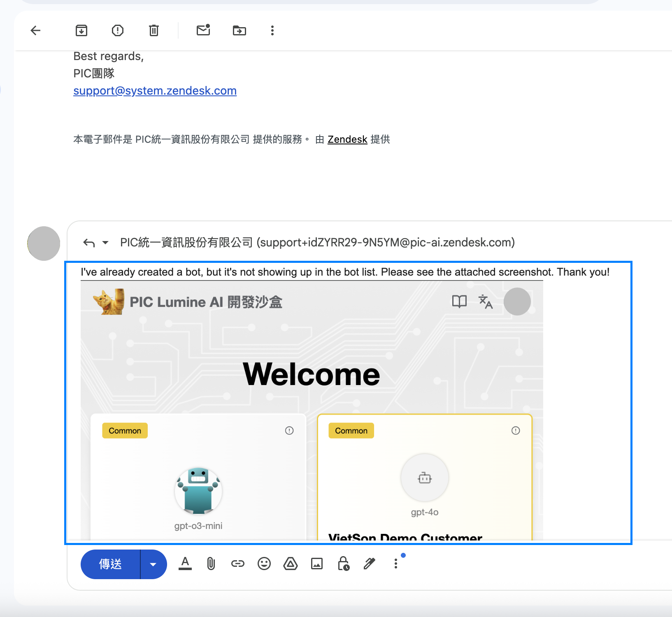The height and width of the screenshot is (617, 672).
Task: Open more actions menu in top toolbar
Action: coord(272,30)
